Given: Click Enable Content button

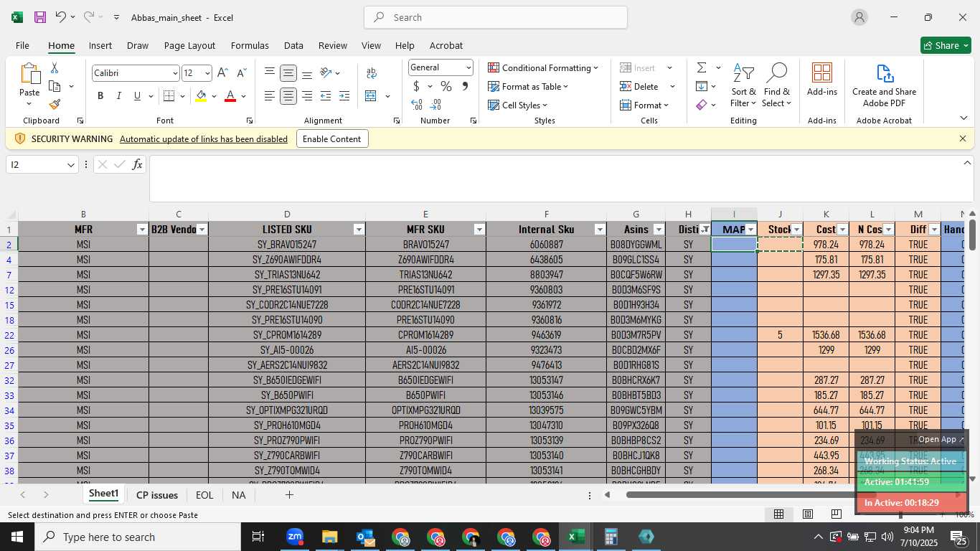Looking at the screenshot, I should pos(332,139).
